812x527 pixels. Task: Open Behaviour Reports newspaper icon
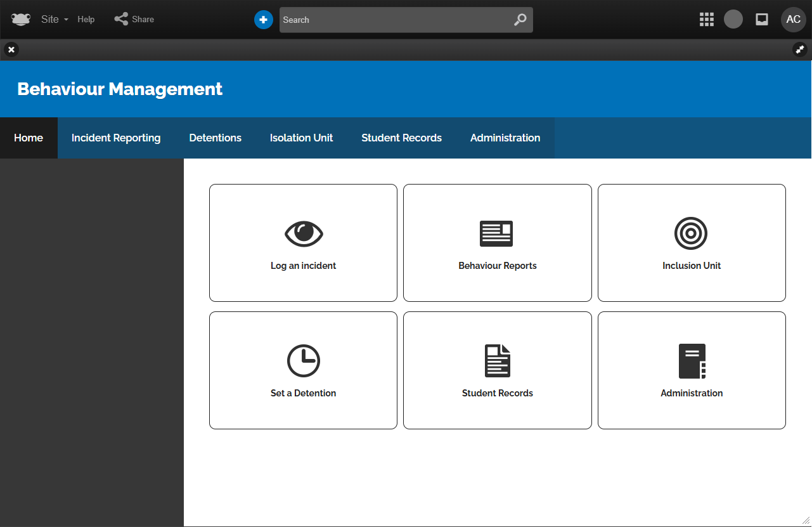(496, 233)
